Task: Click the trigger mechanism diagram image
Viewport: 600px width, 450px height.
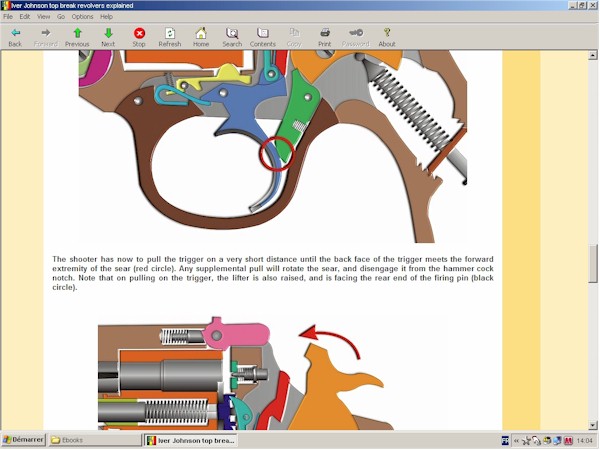Action: (x=273, y=146)
